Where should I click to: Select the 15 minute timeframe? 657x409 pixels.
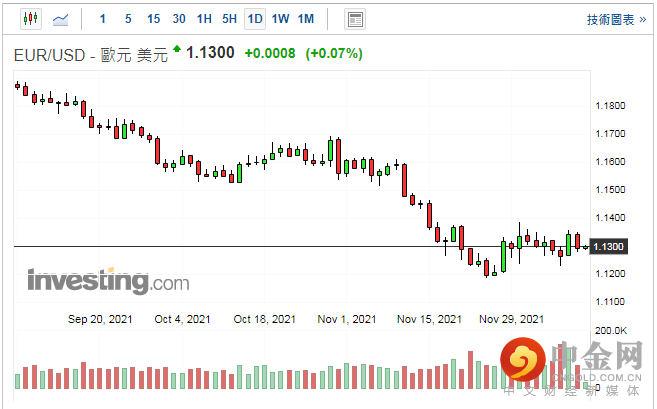(x=153, y=19)
